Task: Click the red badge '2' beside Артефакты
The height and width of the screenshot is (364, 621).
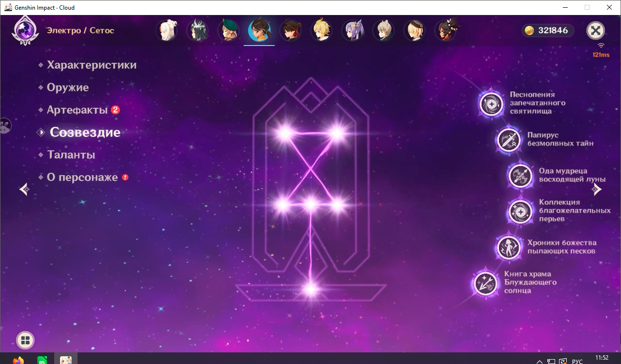Action: (x=115, y=110)
